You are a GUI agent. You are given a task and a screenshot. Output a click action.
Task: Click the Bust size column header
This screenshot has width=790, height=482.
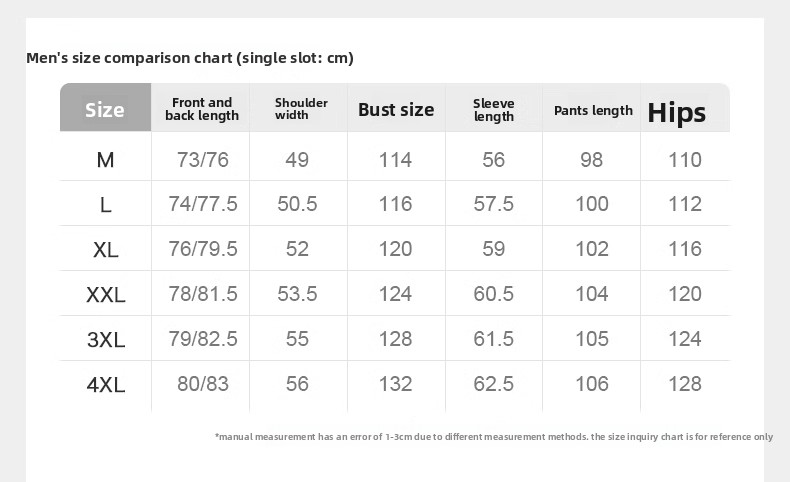[x=396, y=109]
